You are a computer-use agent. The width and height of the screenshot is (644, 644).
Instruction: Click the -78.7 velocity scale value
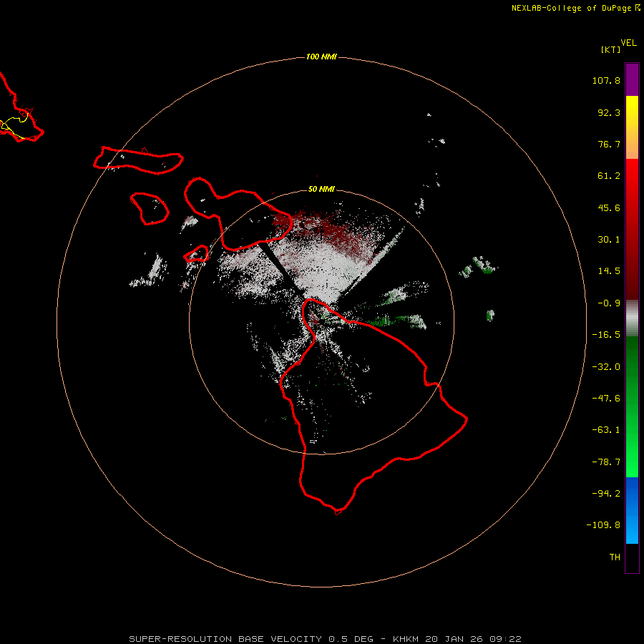pos(606,462)
